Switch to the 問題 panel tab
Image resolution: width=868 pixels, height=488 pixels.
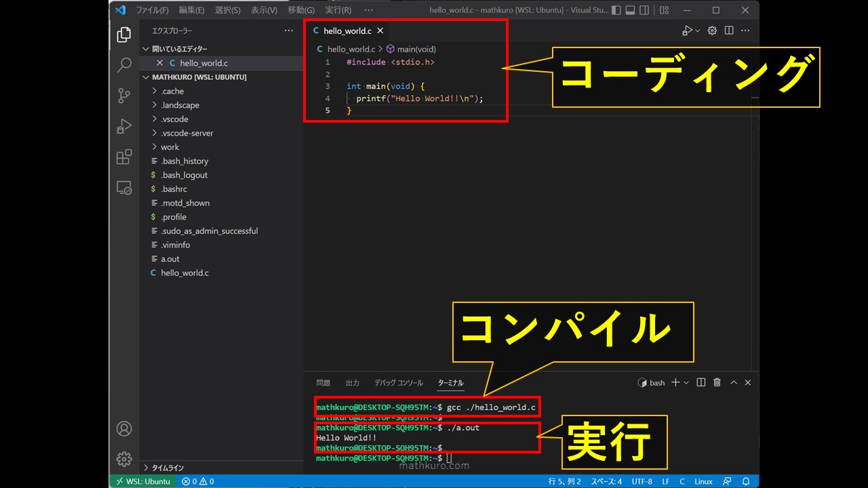point(323,383)
